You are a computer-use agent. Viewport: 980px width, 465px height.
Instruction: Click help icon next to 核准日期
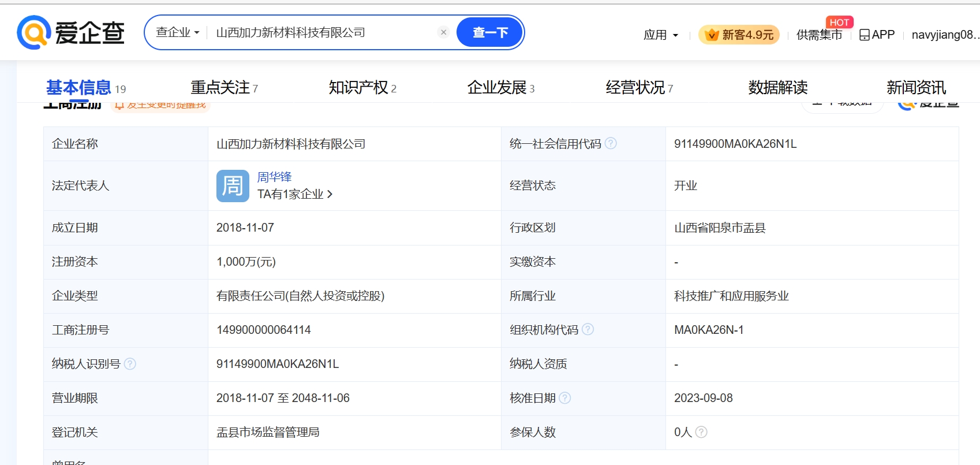565,397
